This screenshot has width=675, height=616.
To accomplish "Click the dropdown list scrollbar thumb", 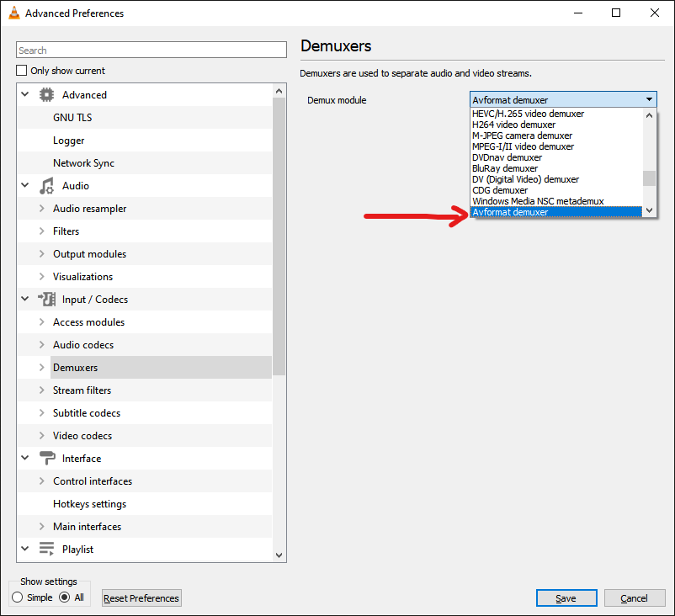I will (649, 178).
